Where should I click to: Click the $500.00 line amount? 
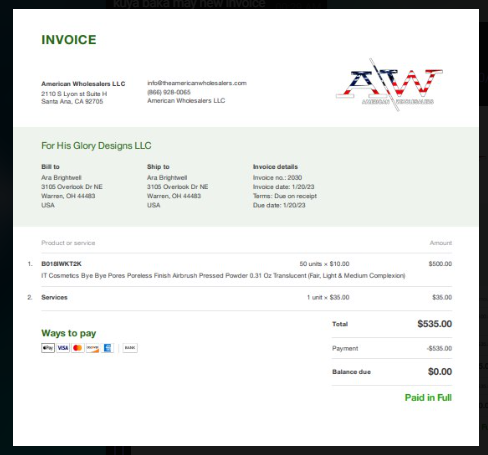point(440,264)
